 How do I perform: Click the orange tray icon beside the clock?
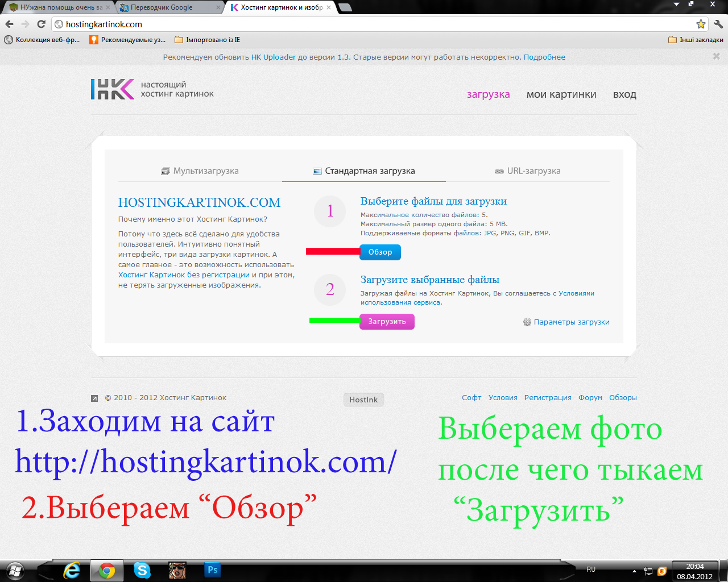[661, 571]
